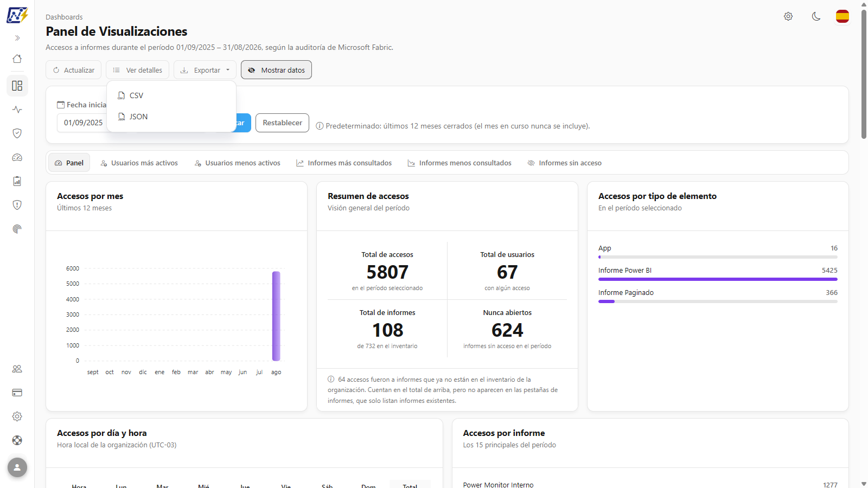The height and width of the screenshot is (488, 868).
Task: Open Informes sin acceso tab
Action: tap(565, 163)
